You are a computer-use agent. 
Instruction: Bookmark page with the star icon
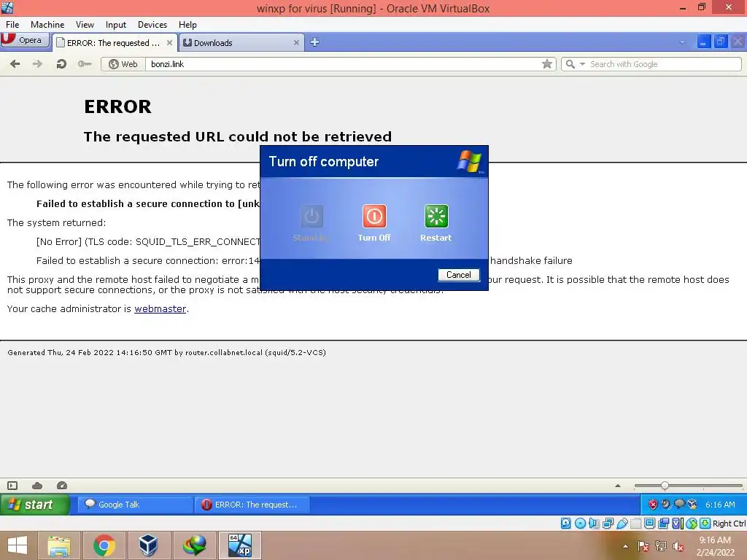tap(547, 64)
